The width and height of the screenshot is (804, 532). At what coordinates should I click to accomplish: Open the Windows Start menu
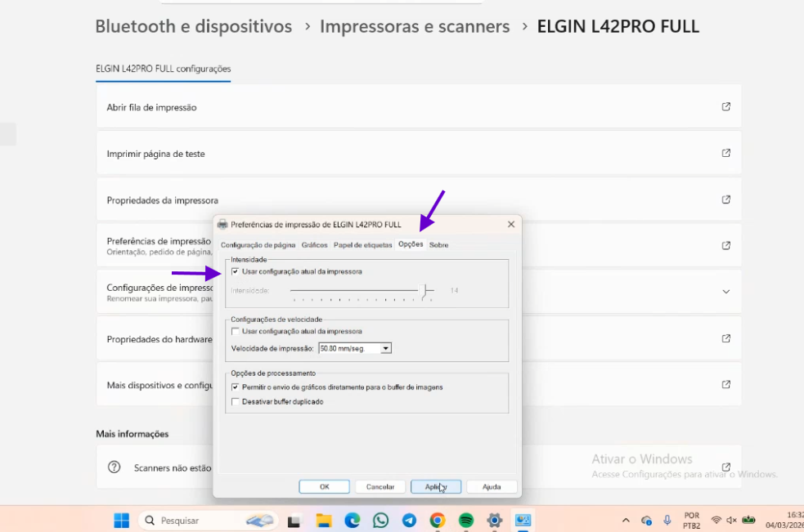tap(122, 521)
